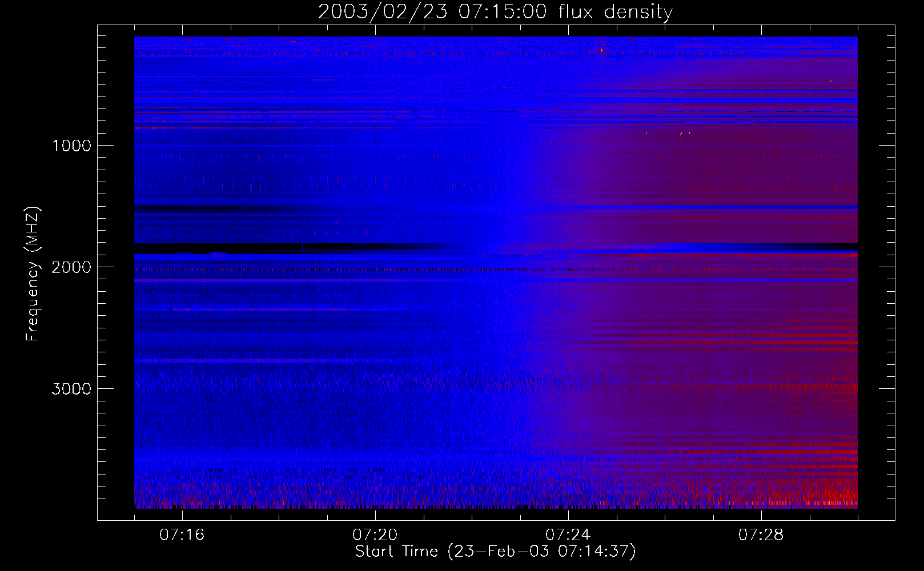Click the 1000 frequency tick label
Viewport: 924px width, 571px height.
[x=71, y=146]
